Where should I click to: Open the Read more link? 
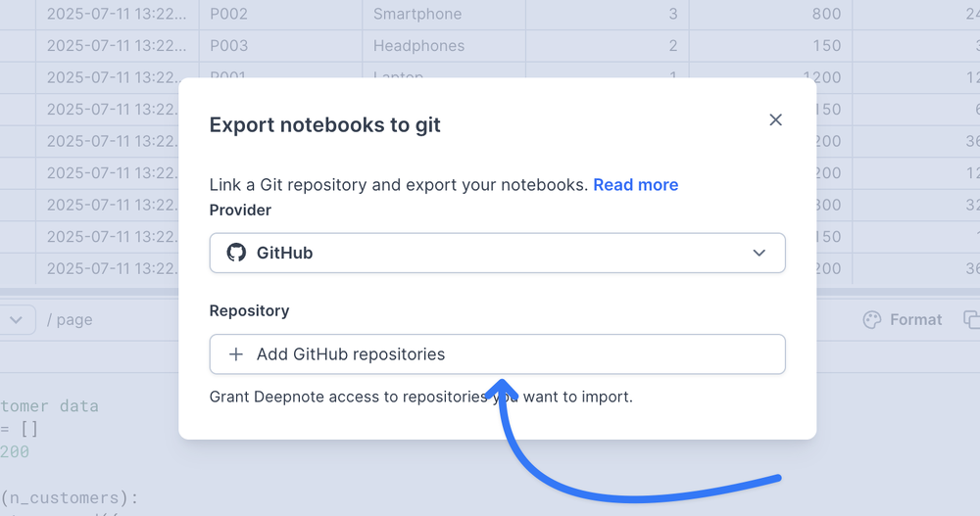pos(635,185)
